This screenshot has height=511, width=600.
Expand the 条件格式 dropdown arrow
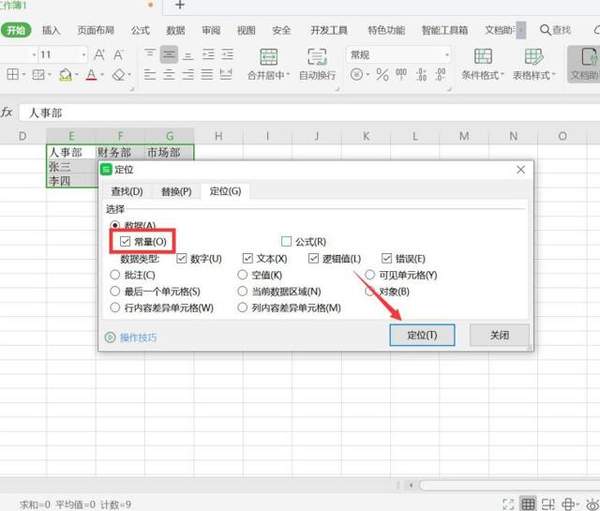[502, 75]
